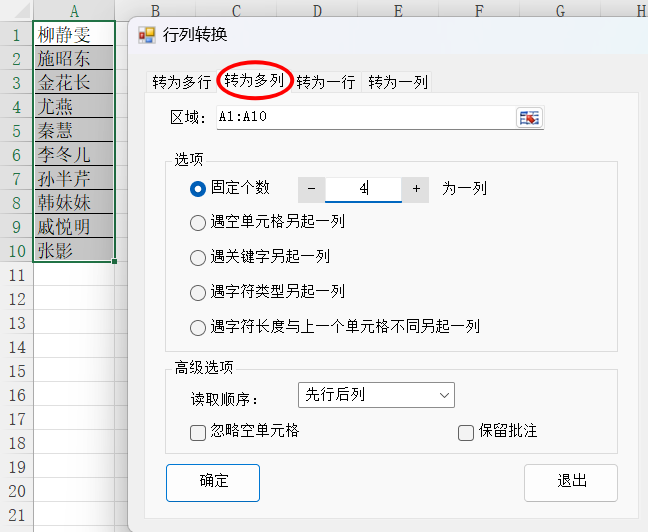Select cell containing 柳静雯
The width and height of the screenshot is (648, 532).
pos(74,34)
